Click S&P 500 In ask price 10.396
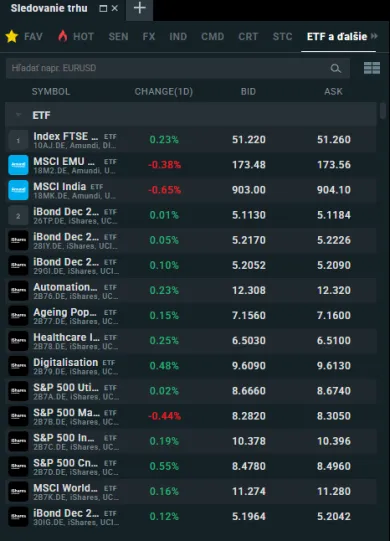The height and width of the screenshot is (541, 390). (x=334, y=441)
